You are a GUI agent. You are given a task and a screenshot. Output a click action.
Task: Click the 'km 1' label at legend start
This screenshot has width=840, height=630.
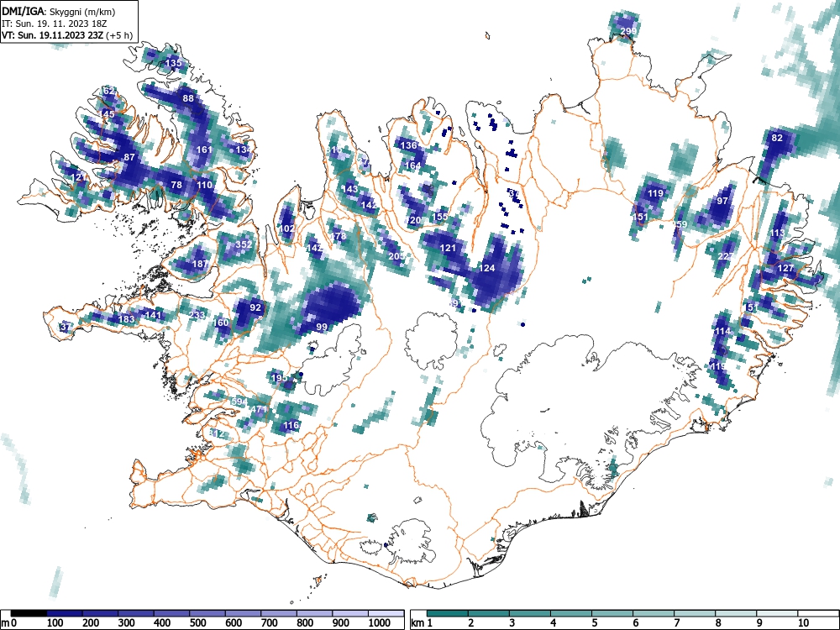pyautogui.click(x=422, y=623)
